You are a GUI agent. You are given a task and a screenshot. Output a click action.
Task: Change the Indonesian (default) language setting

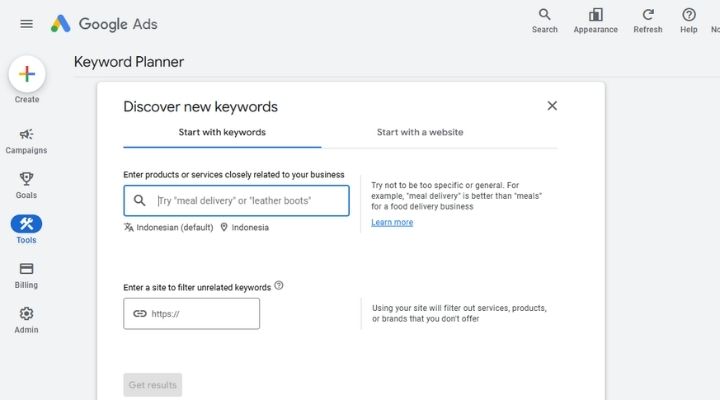(x=169, y=227)
